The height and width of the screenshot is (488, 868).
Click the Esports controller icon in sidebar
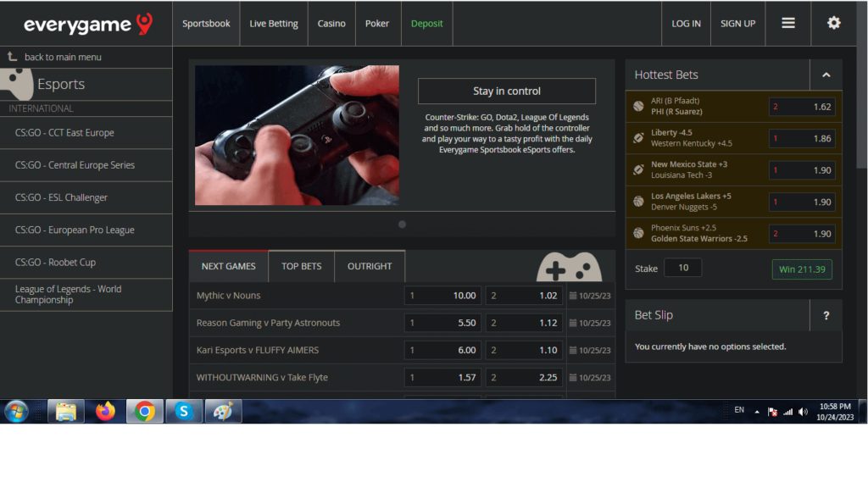pyautogui.click(x=17, y=84)
